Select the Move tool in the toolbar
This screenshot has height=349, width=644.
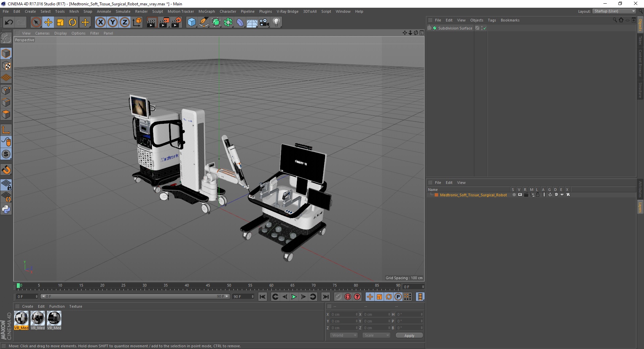pyautogui.click(x=48, y=22)
